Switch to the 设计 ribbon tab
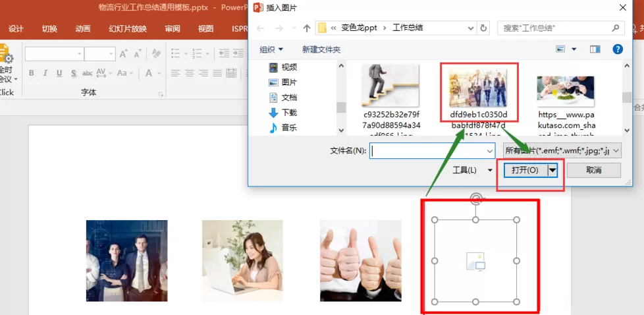This screenshot has height=315, width=644. click(16, 29)
